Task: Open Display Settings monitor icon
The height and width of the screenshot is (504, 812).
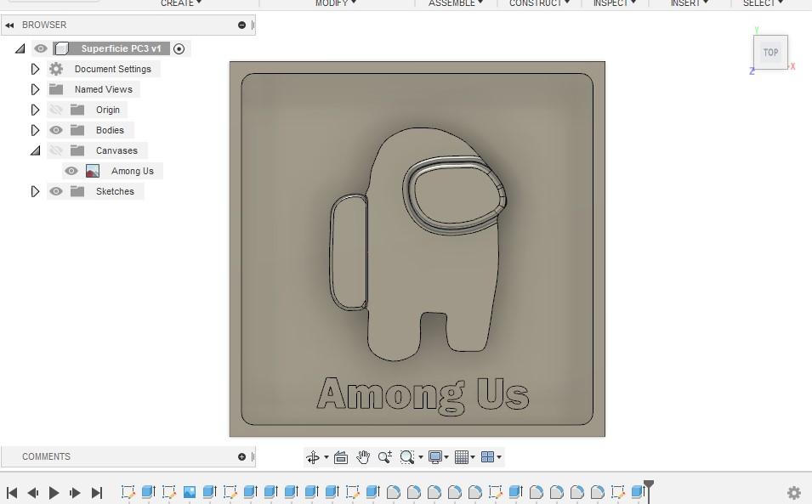Action: click(435, 457)
